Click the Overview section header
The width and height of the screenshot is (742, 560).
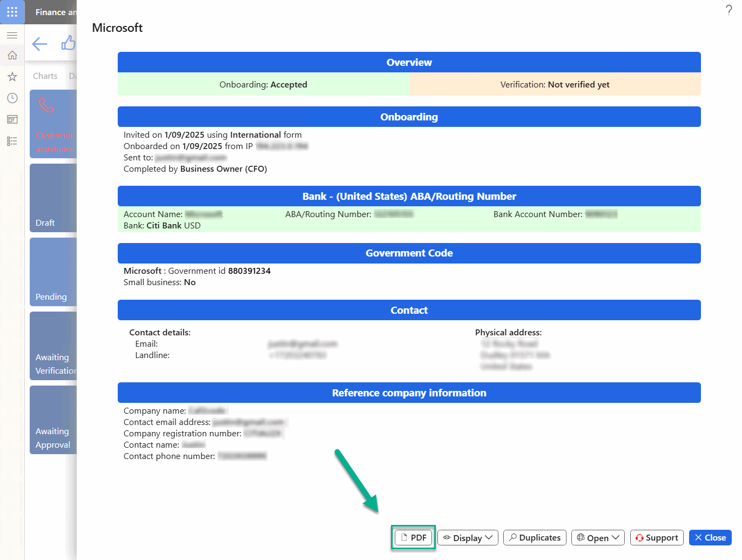coord(409,62)
